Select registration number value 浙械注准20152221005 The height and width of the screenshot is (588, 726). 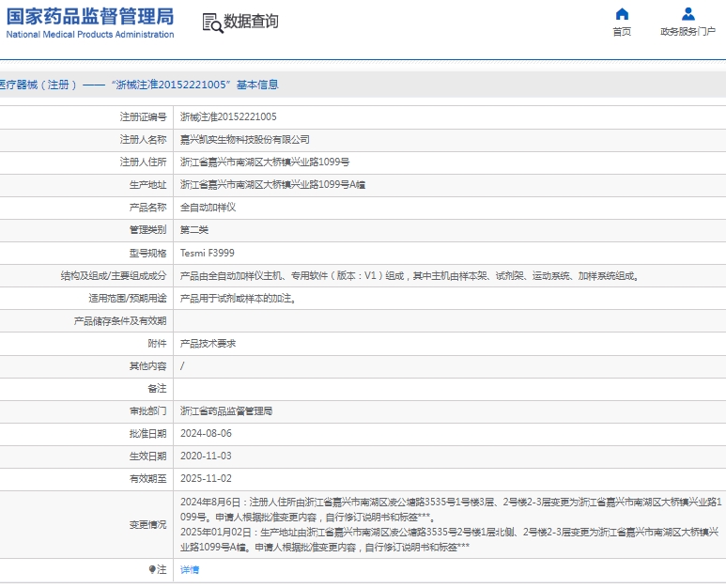228,116
